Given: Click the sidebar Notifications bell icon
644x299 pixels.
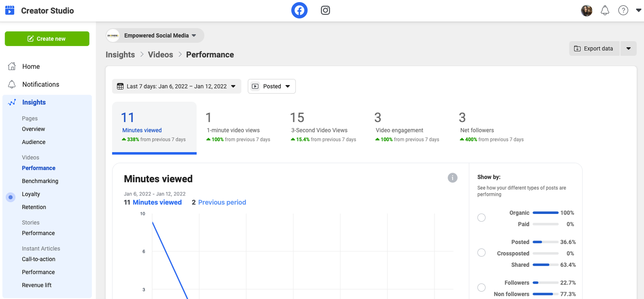Looking at the screenshot, I should [12, 84].
